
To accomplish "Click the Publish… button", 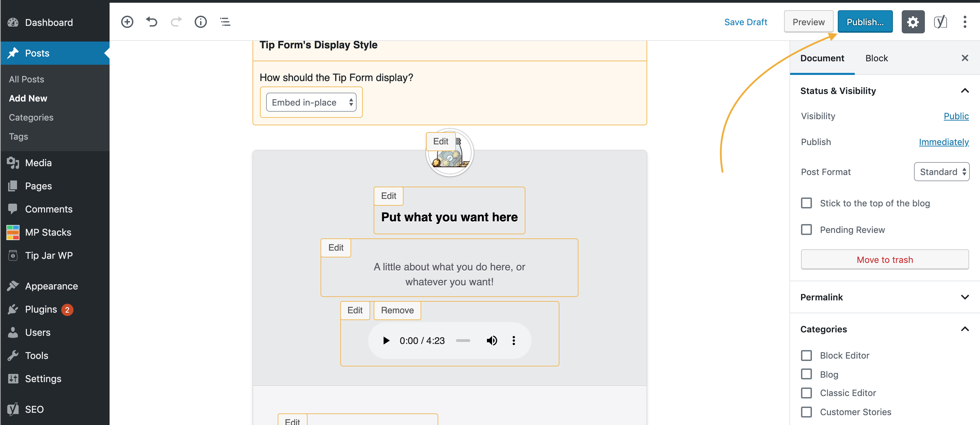I will [865, 22].
